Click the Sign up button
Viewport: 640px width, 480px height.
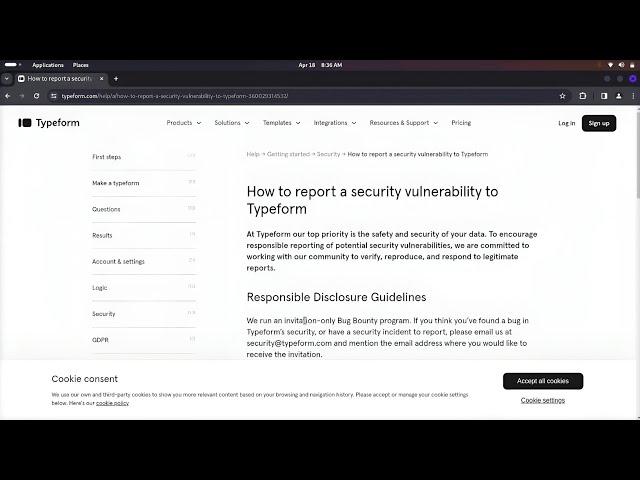(599, 123)
